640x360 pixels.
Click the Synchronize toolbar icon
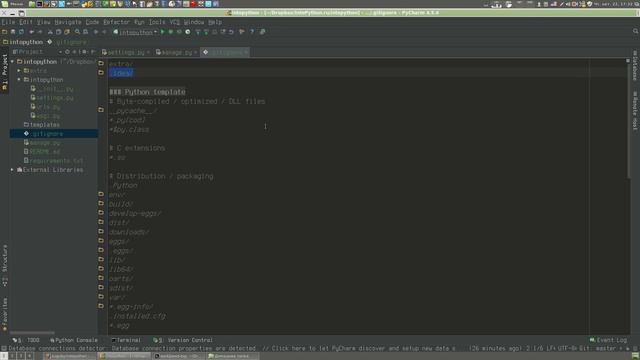pos(21,32)
